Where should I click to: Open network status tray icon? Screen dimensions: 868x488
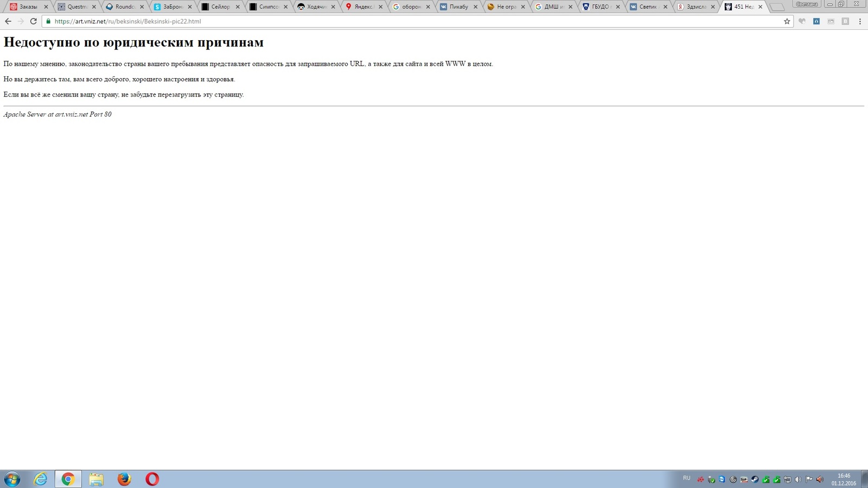[x=787, y=479]
